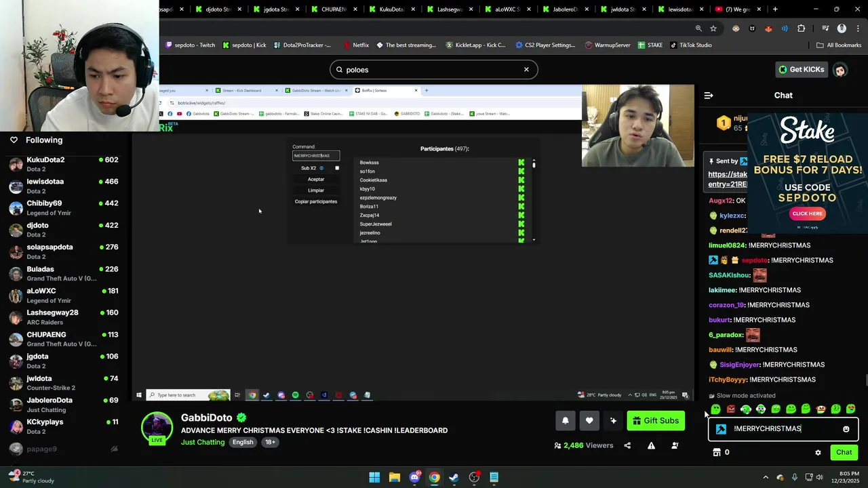Click the Get KICKs button
The image size is (868, 488).
801,69
